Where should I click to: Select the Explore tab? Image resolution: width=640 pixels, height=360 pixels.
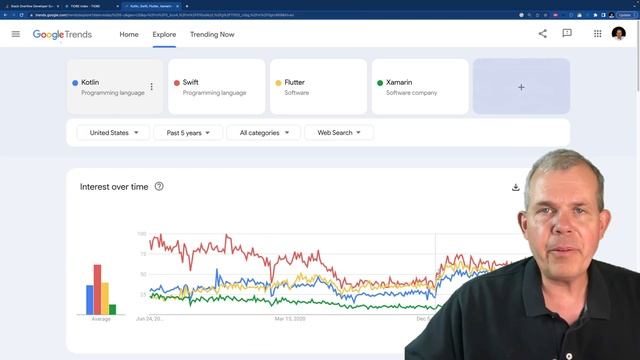(x=164, y=35)
